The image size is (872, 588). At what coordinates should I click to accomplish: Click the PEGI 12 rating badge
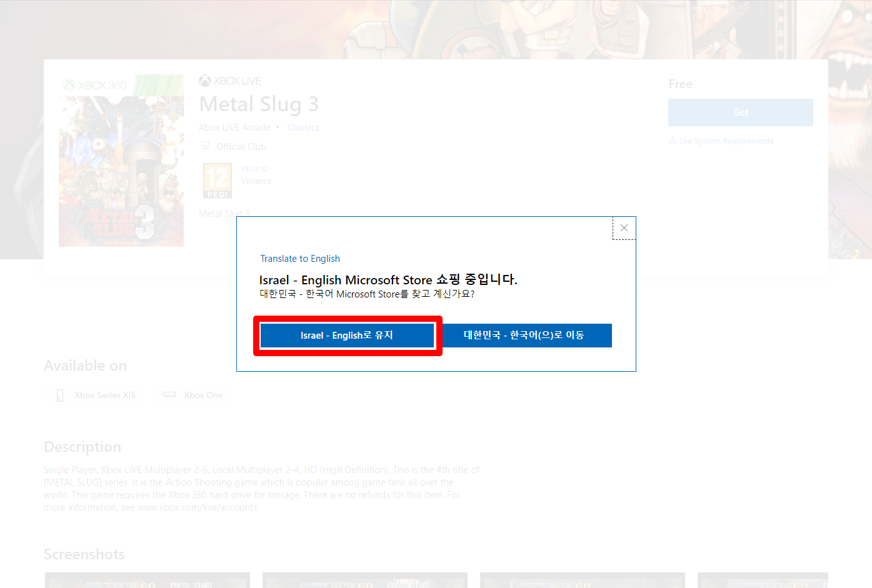pyautogui.click(x=218, y=181)
